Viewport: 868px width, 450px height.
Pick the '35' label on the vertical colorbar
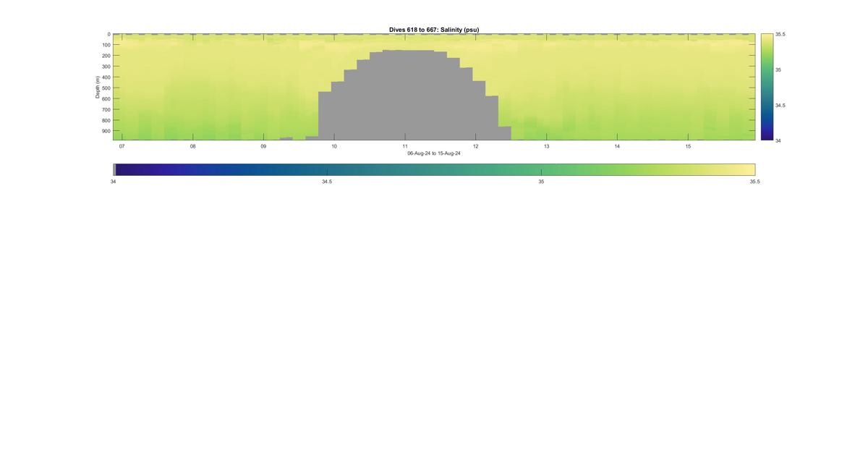coord(778,69)
